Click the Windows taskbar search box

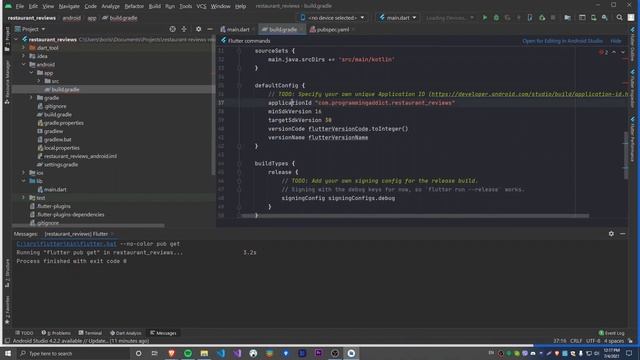tap(73, 353)
